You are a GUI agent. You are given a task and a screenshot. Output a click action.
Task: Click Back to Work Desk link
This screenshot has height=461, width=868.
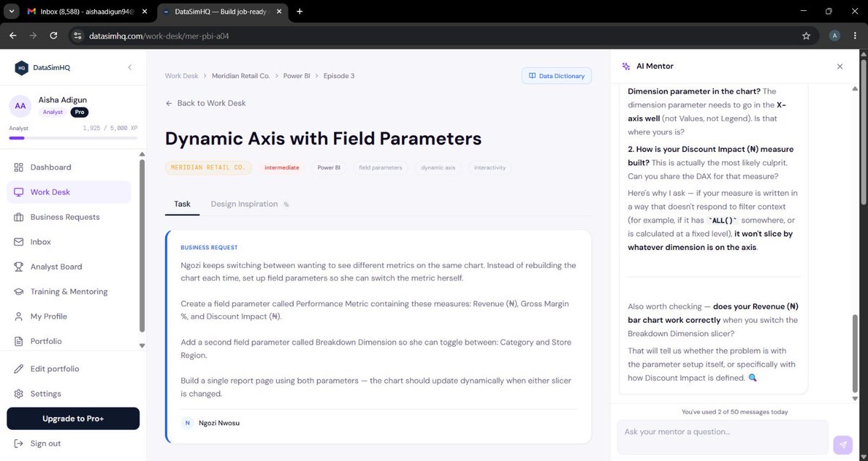[x=205, y=103]
